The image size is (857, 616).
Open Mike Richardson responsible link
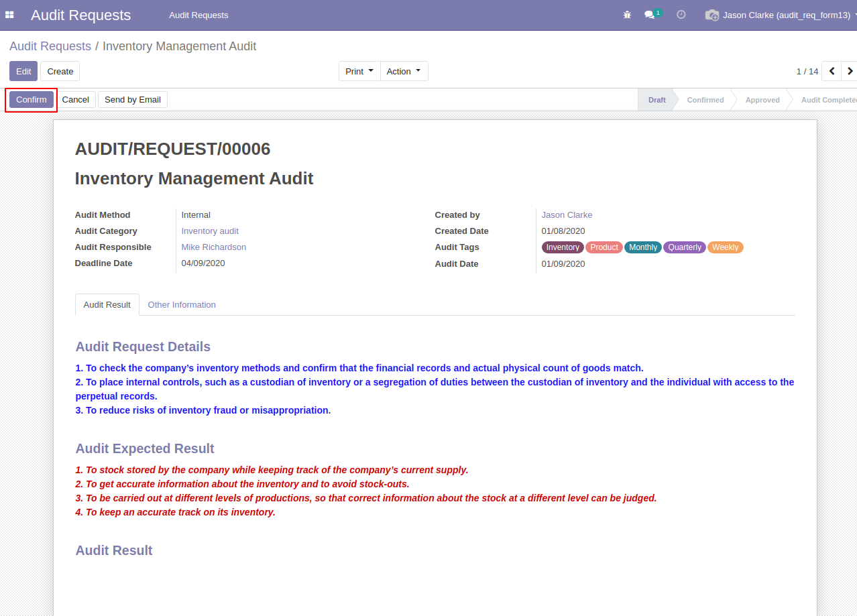pos(214,247)
